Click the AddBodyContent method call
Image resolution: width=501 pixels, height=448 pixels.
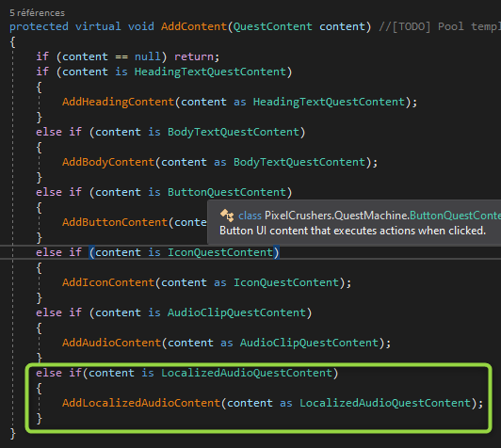tap(108, 162)
